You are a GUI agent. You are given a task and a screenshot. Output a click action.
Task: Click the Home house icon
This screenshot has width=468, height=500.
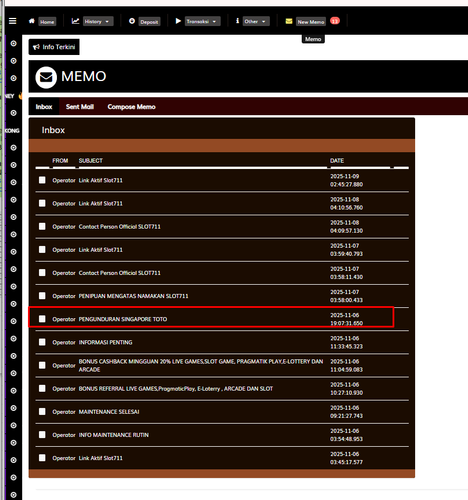[x=32, y=21]
